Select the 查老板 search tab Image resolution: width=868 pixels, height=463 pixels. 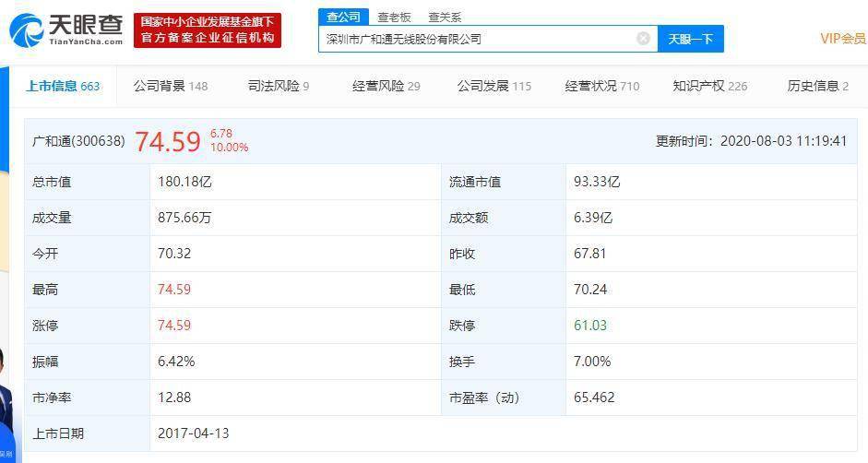pyautogui.click(x=394, y=18)
